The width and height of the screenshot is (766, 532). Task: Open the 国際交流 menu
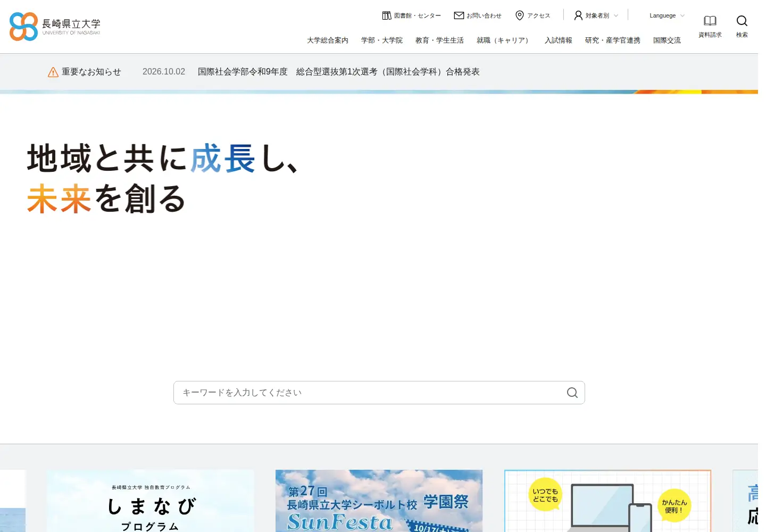tap(667, 40)
